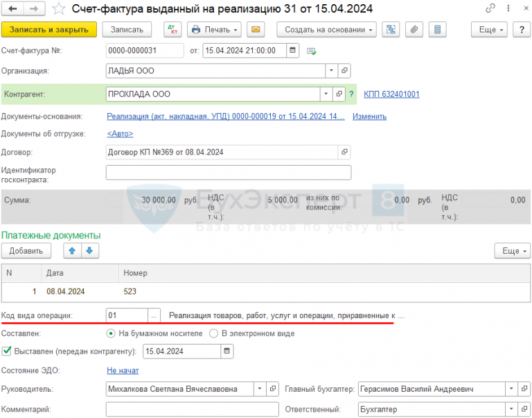
Task: Open the 'Создать на основании' dropdown
Action: tap(326, 30)
